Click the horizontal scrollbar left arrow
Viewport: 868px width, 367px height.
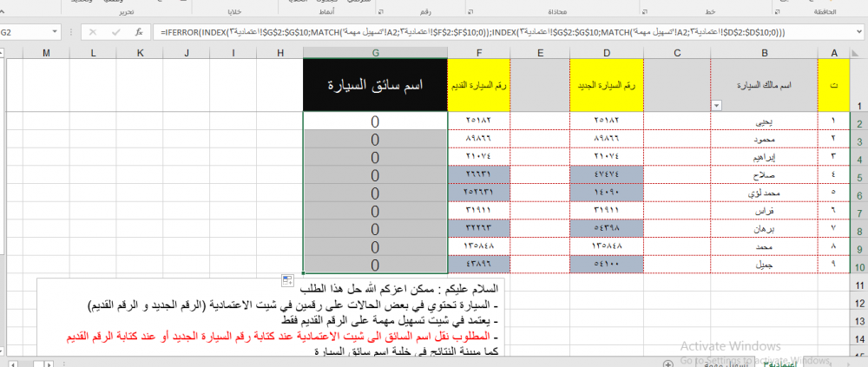pos(13,364)
